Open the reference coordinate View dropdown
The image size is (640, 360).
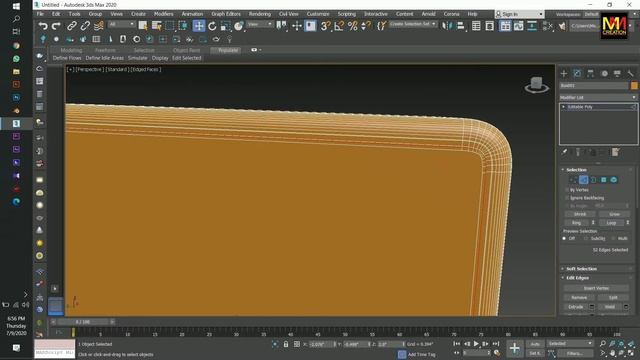260,24
